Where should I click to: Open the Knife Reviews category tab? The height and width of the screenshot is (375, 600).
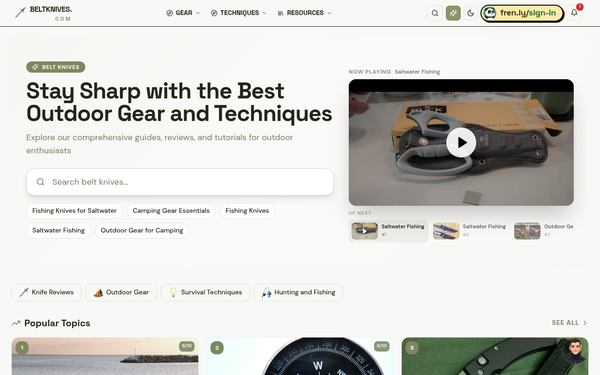click(x=46, y=292)
